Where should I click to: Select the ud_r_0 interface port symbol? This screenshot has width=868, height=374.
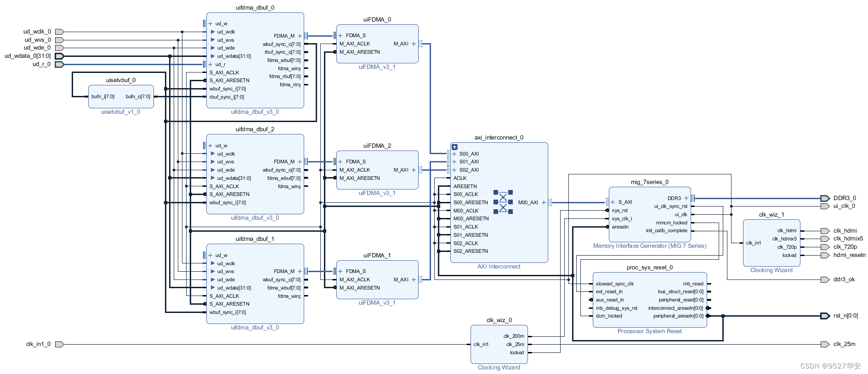(59, 64)
